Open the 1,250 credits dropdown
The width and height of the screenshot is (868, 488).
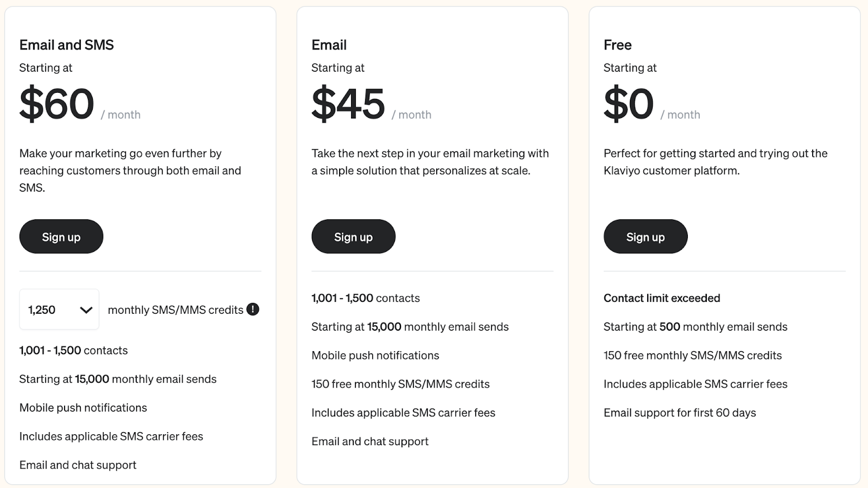(59, 309)
